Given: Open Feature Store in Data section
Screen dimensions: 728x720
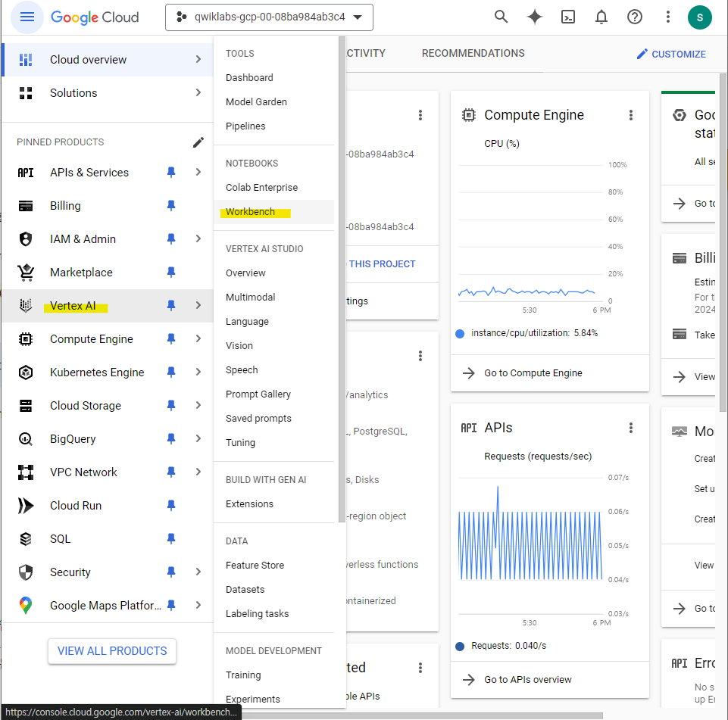Looking at the screenshot, I should pyautogui.click(x=274, y=566).
